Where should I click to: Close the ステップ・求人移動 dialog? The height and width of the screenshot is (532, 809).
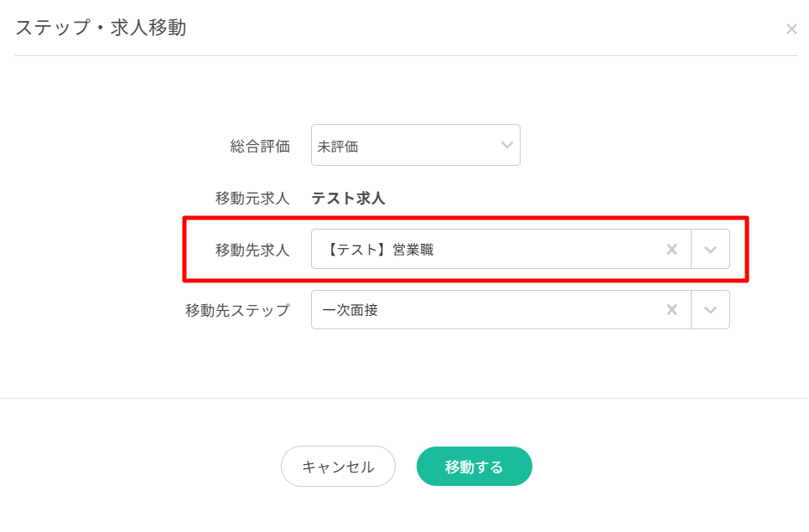click(791, 29)
